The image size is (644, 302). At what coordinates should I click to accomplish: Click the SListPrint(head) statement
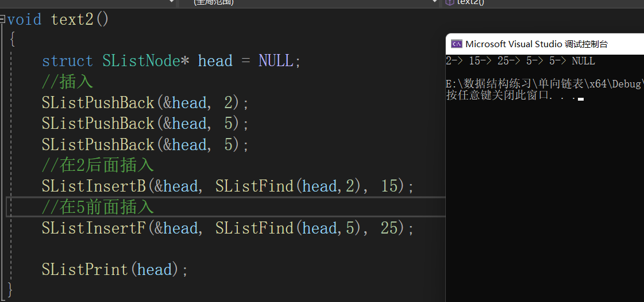[x=114, y=270]
